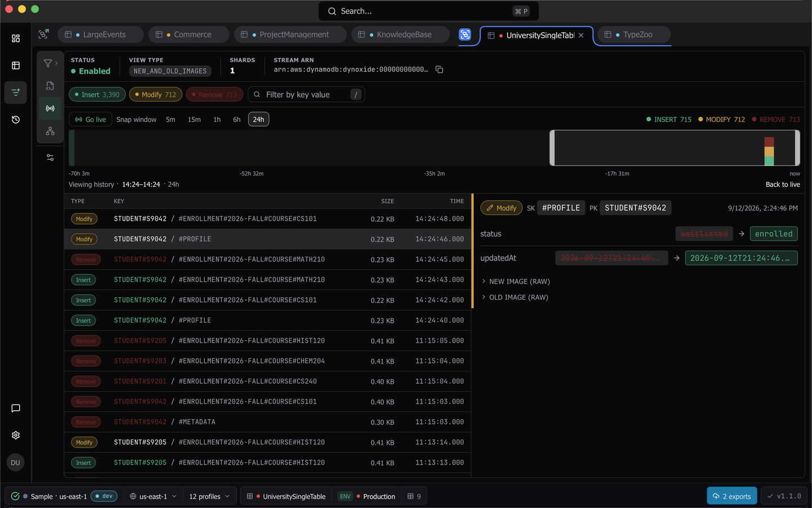Click the enrolled new status value

point(774,234)
